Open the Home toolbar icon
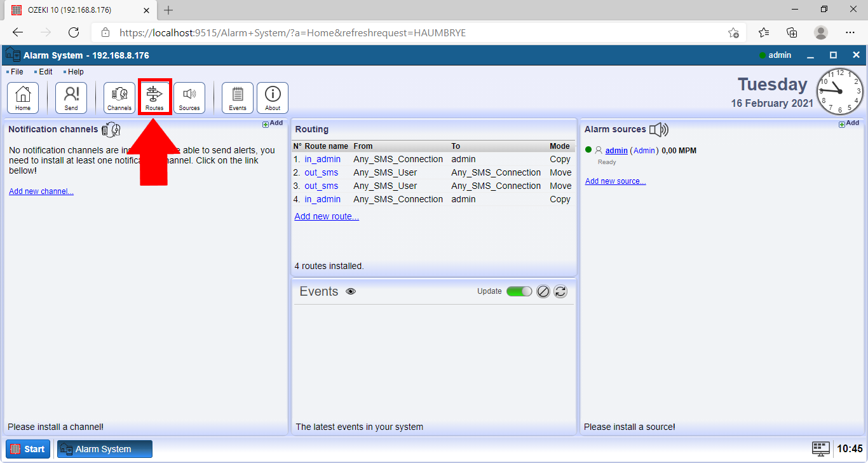 click(x=23, y=98)
